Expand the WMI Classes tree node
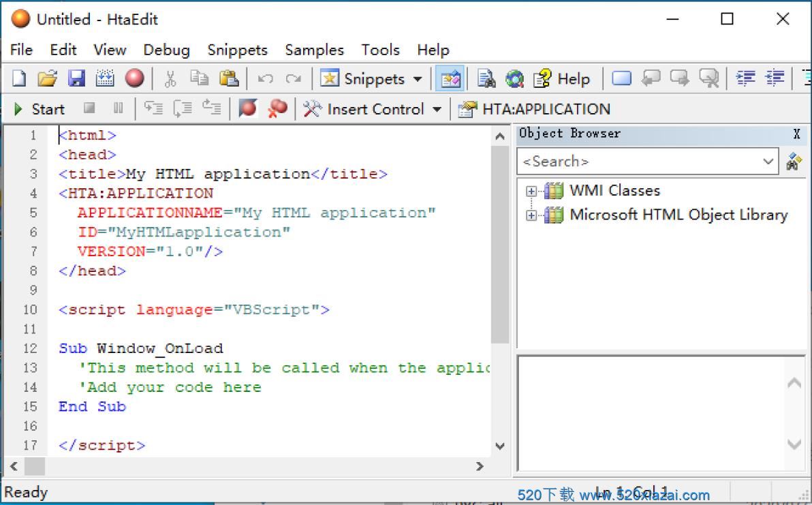The width and height of the screenshot is (812, 505). 531,191
